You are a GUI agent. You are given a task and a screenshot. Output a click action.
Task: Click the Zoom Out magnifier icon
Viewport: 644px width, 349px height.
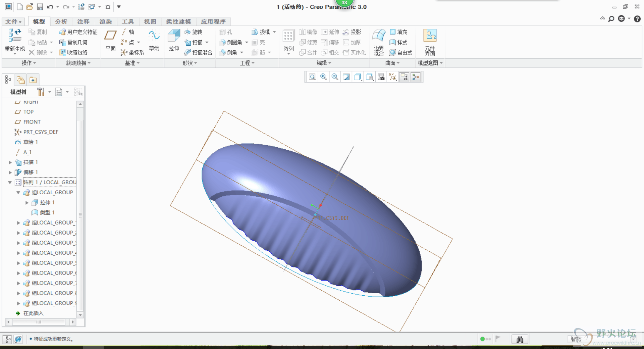point(335,77)
